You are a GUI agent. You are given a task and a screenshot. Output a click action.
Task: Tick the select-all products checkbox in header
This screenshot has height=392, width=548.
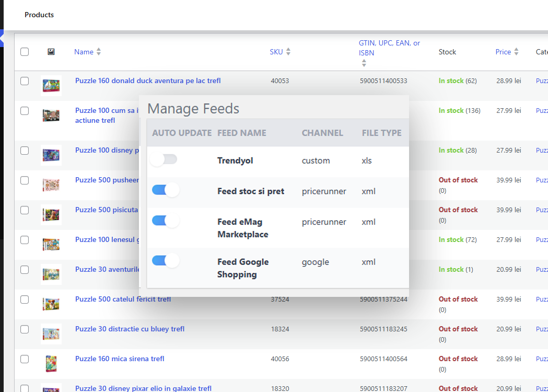[x=25, y=52]
